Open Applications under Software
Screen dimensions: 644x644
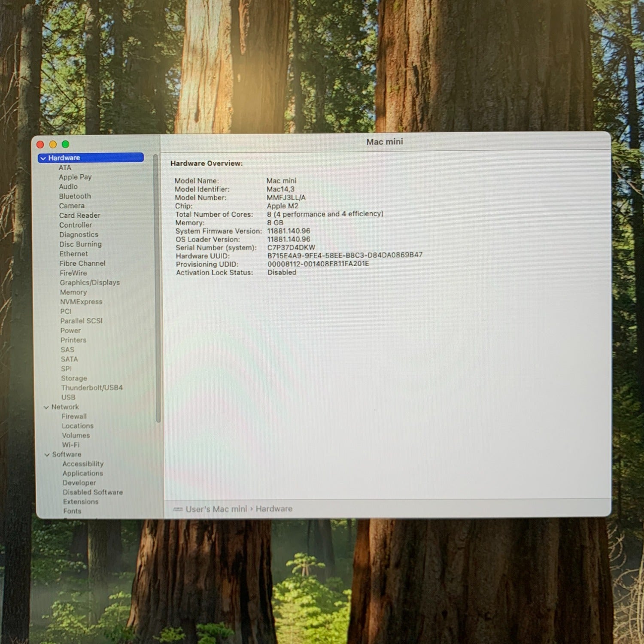[83, 473]
